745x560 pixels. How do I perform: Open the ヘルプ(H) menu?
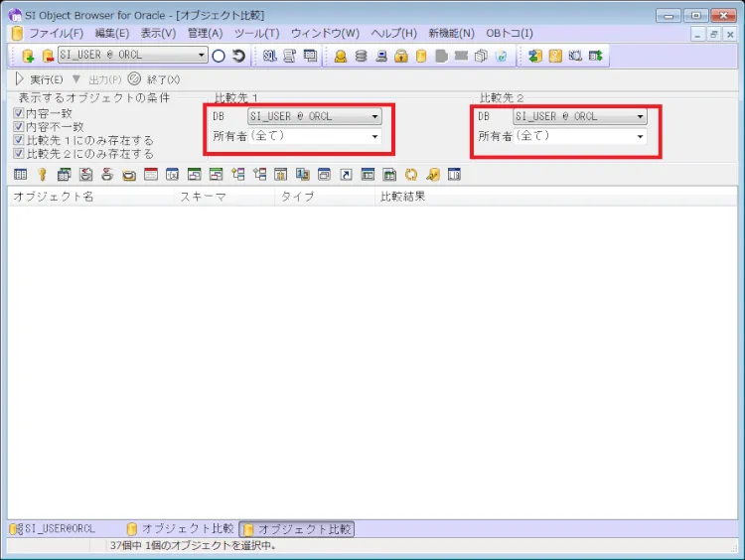coord(393,33)
